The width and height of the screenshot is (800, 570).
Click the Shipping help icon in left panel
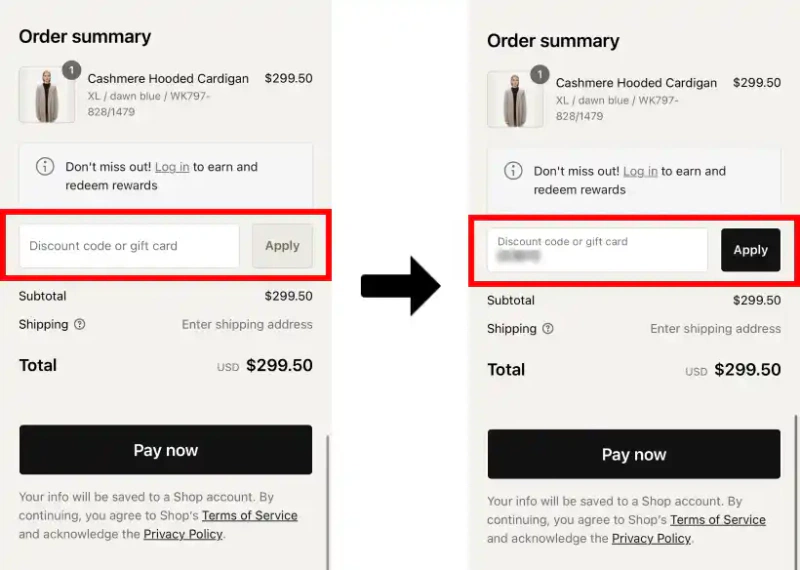point(80,324)
